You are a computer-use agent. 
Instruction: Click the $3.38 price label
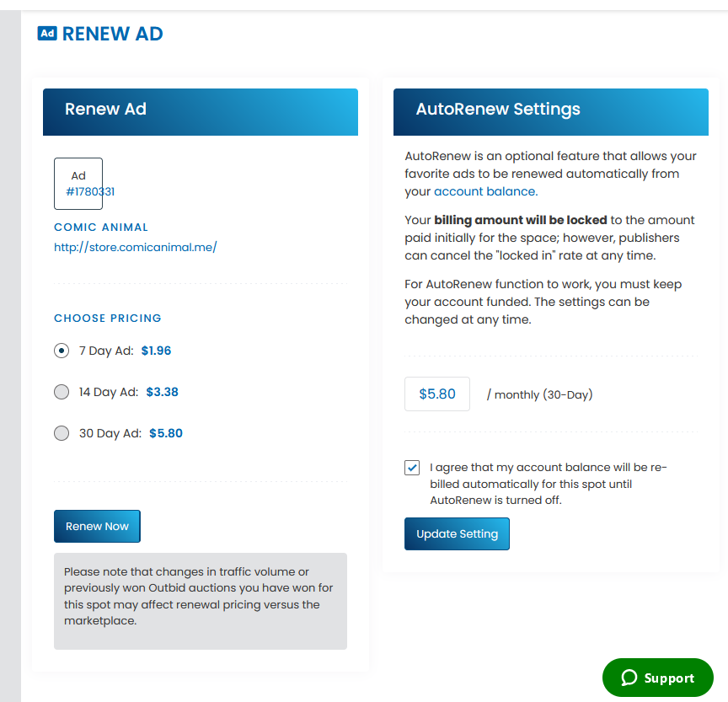coord(162,392)
